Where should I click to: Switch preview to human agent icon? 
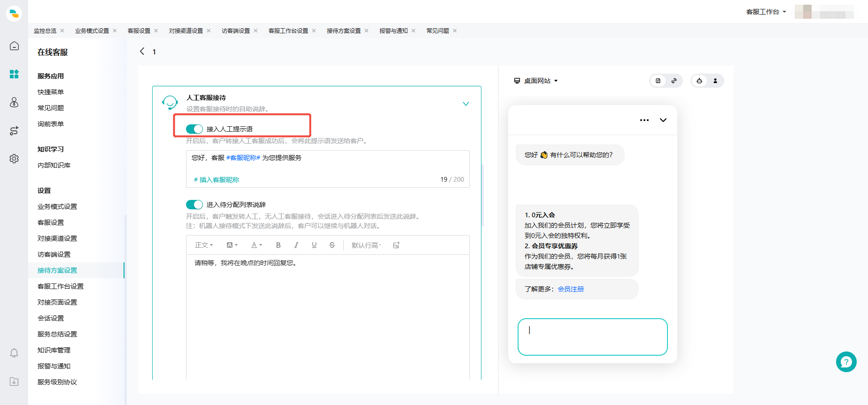tap(715, 81)
